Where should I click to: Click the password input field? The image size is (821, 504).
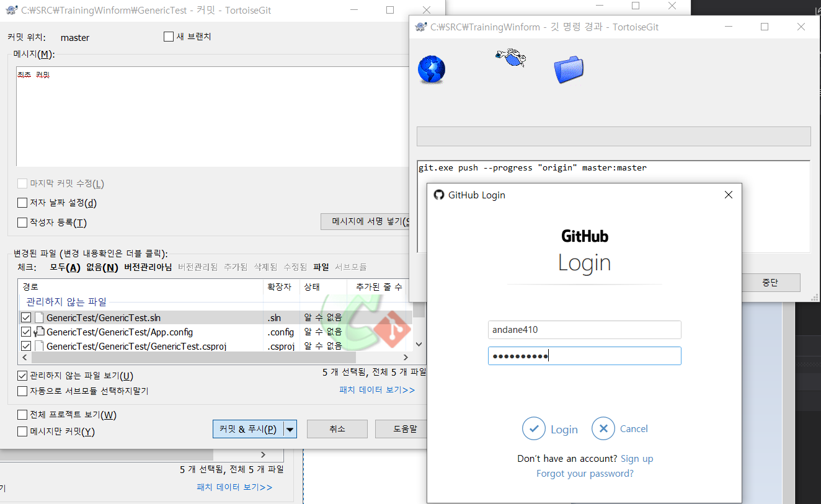585,356
